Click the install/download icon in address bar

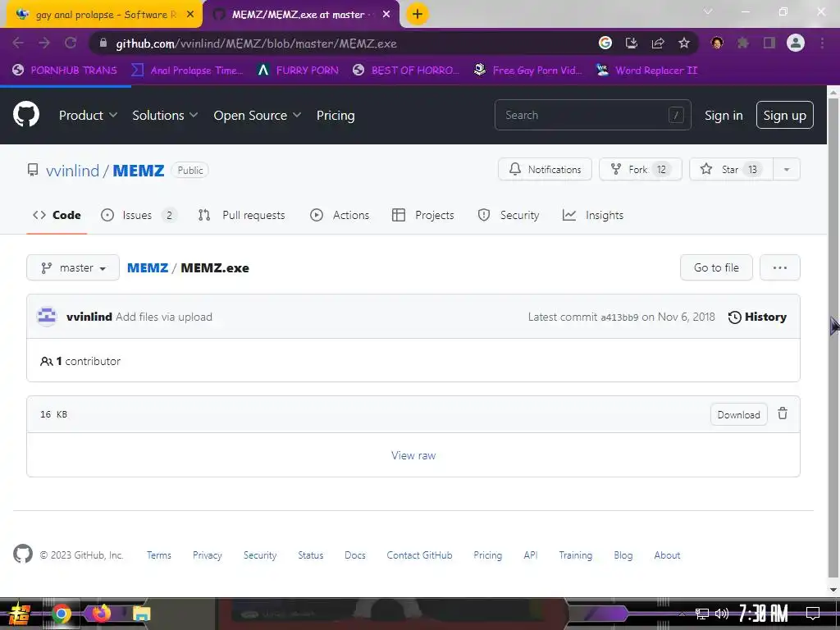[632, 43]
